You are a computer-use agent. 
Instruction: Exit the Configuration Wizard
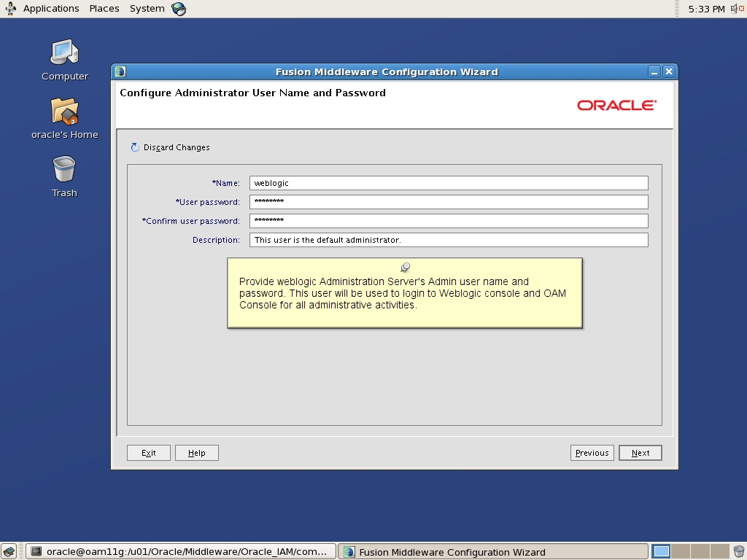pos(148,452)
